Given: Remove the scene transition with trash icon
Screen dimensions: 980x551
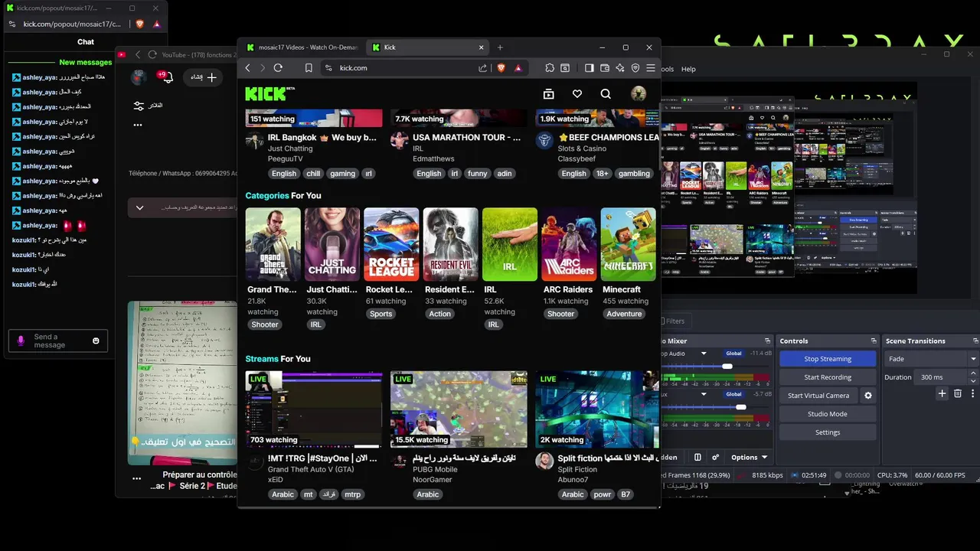Looking at the screenshot, I should 957,393.
